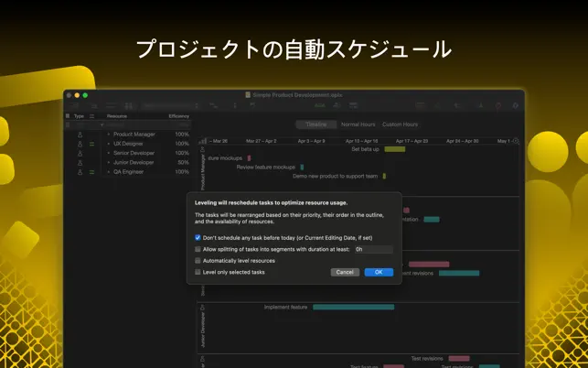Click the timeline scale icon left of date header

[x=202, y=141]
